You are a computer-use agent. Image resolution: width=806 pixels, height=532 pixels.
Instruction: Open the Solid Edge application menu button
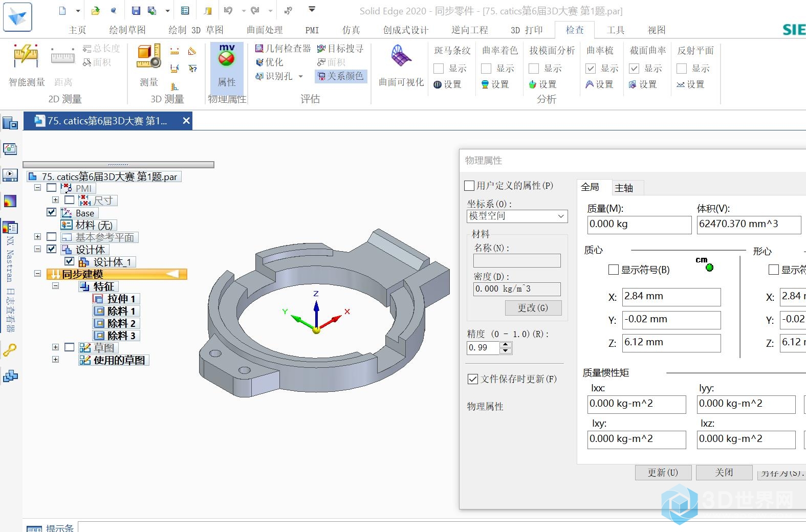coord(17,17)
